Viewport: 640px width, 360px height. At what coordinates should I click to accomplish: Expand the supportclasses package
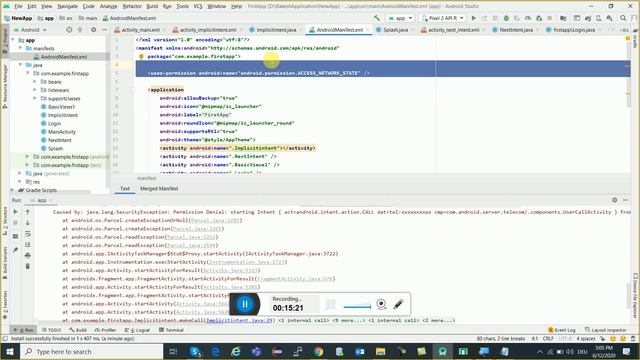tap(35, 98)
